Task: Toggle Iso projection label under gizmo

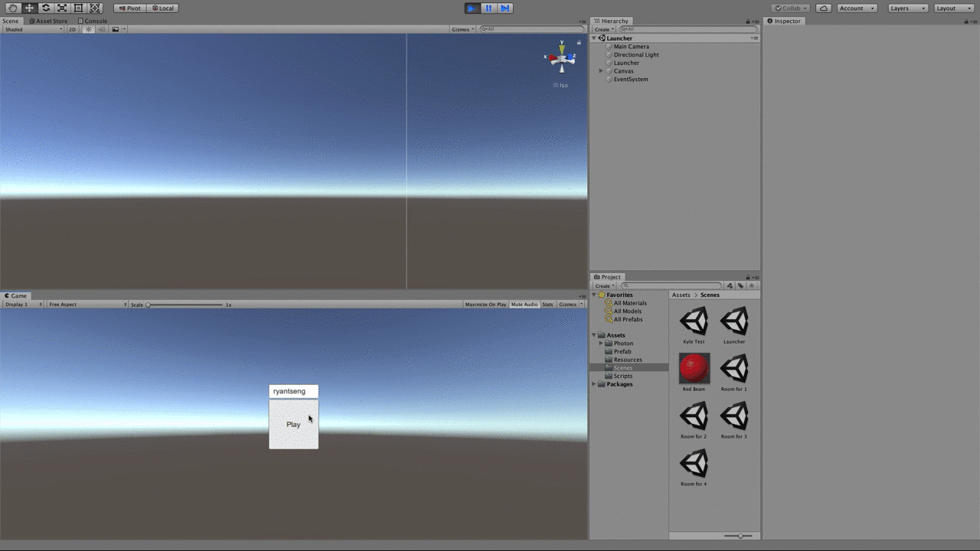Action: click(561, 85)
